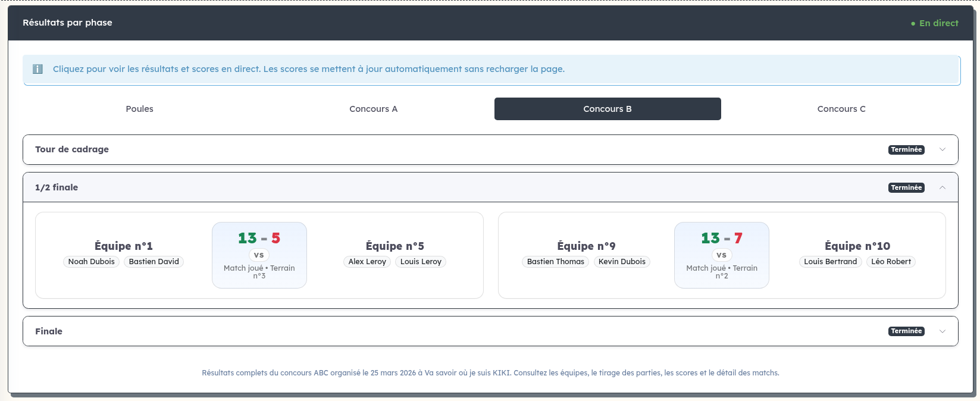Click the Noah Dubois player tag
980x401 pixels.
[92, 262]
